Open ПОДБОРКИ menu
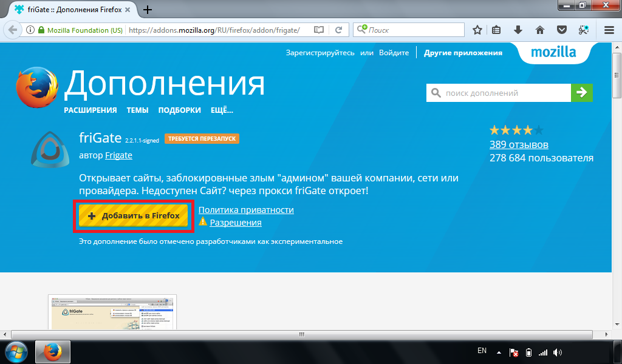 pos(179,110)
